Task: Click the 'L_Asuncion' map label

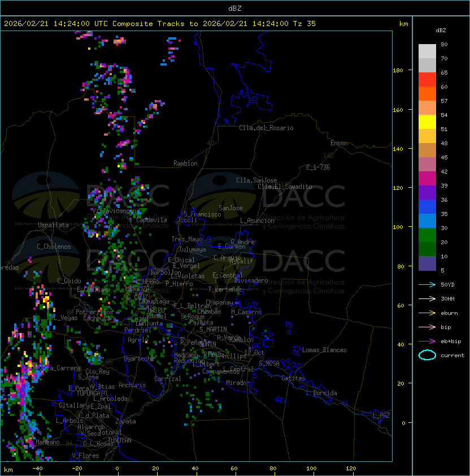Action: (257, 220)
